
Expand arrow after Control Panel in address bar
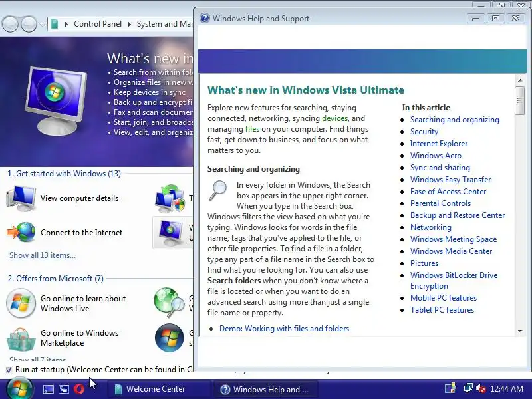(129, 24)
